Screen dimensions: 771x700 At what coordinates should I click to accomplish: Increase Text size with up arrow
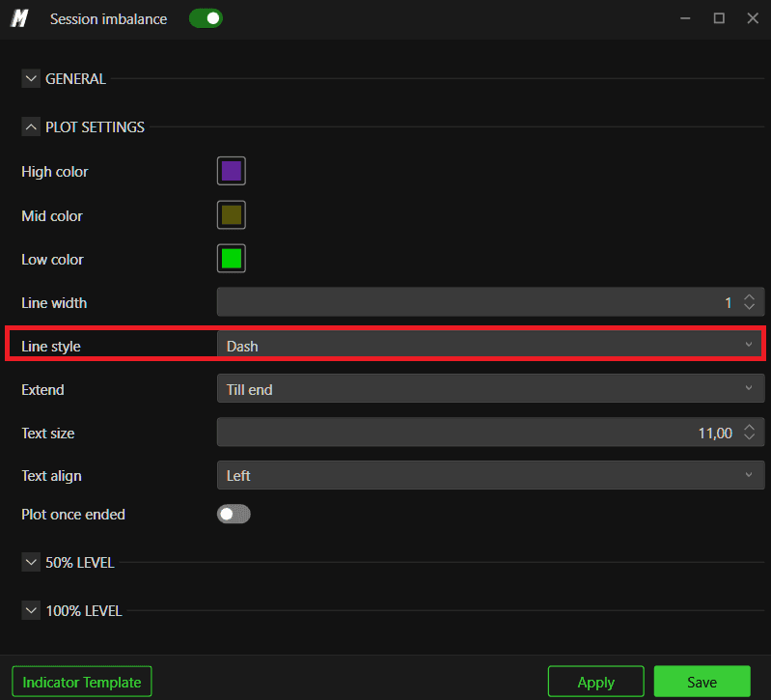click(749, 428)
